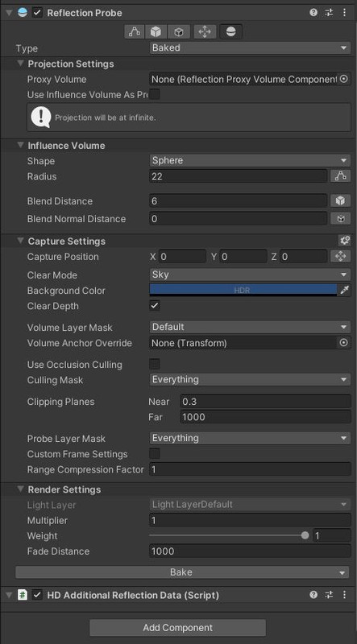
Task: Click the Capture Position move gizmo icon
Action: coord(341,257)
